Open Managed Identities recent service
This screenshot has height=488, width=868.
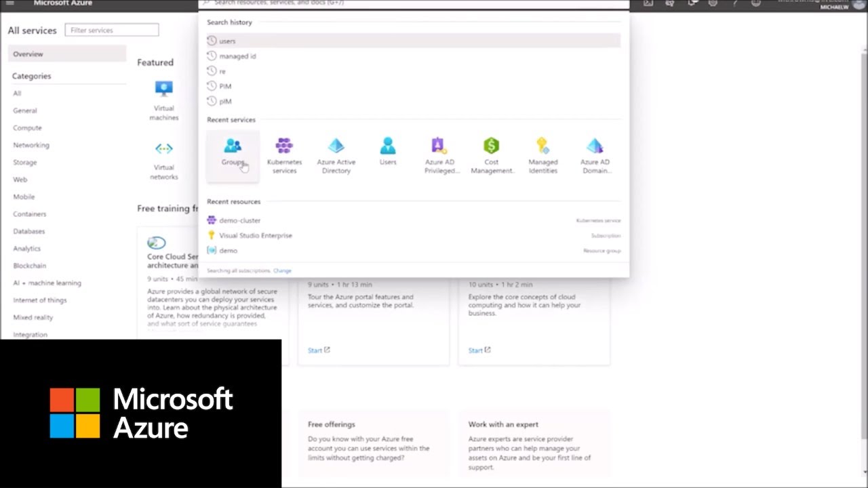pos(543,157)
